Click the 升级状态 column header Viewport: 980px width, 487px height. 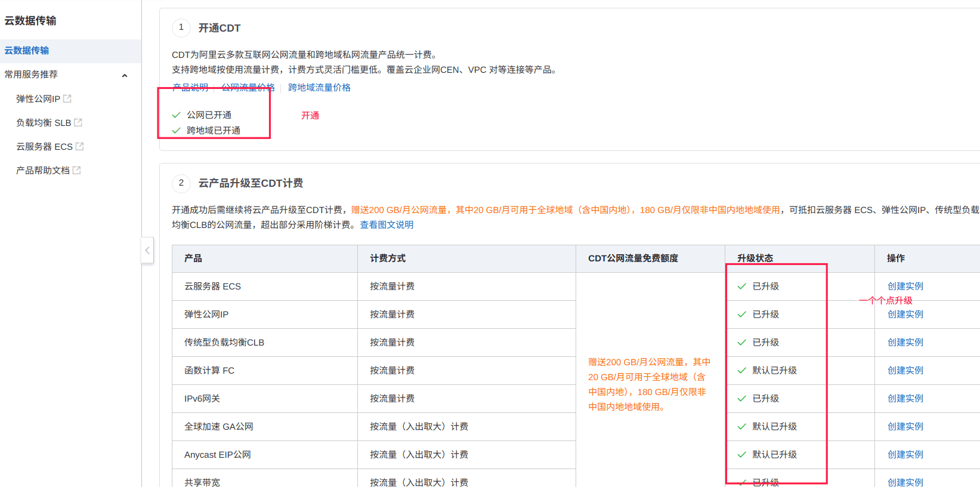(755, 258)
